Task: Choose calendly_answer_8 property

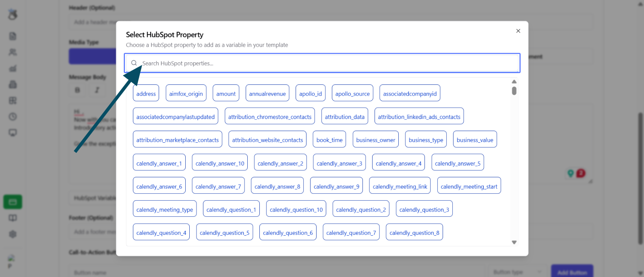Action: click(277, 186)
